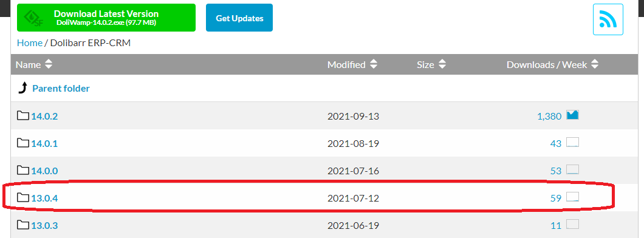644x238 pixels.
Task: Sort list by Name column arrows
Action: coord(49,64)
